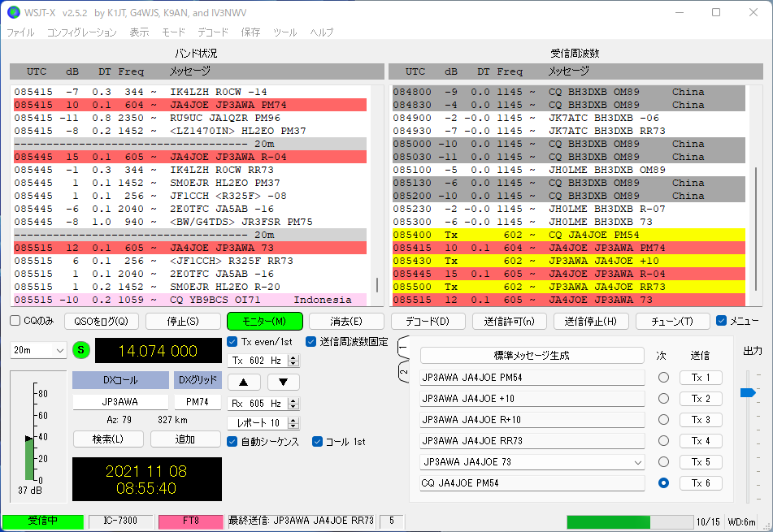Click the 受信中 receiving status indicator

point(43,521)
